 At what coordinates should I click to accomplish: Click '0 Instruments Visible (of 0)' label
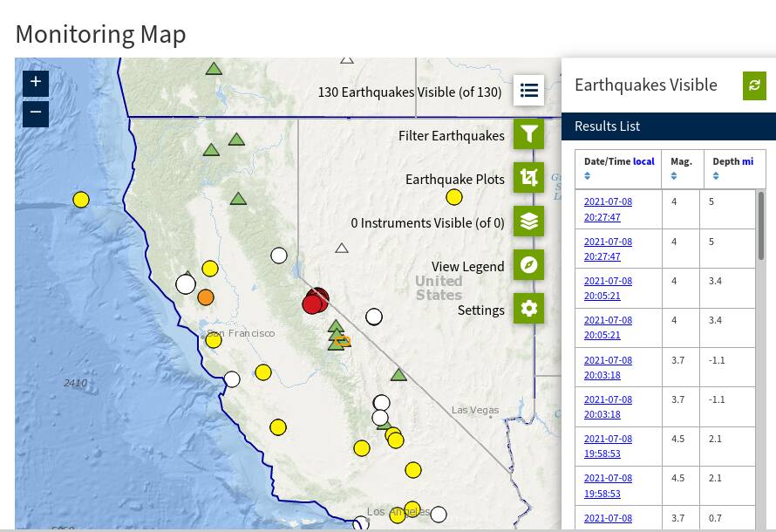tap(427, 223)
